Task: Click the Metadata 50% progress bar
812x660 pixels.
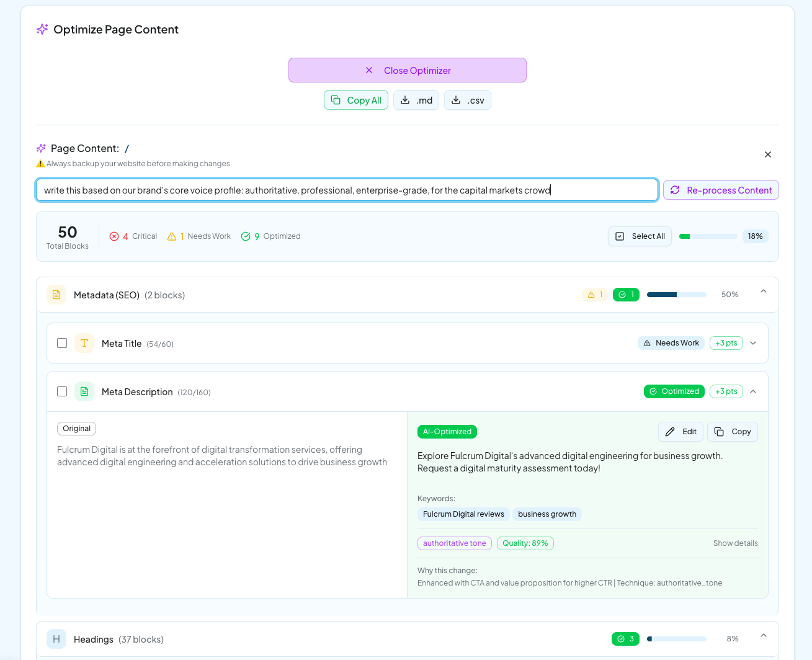Action: click(x=677, y=295)
